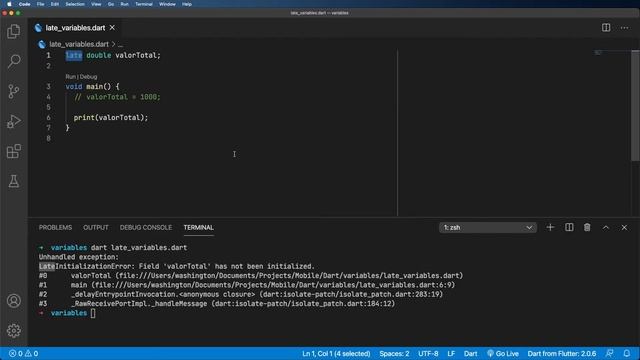Create a new terminal with plus icon
Image resolution: width=640 pixels, height=360 pixels.
(550, 227)
